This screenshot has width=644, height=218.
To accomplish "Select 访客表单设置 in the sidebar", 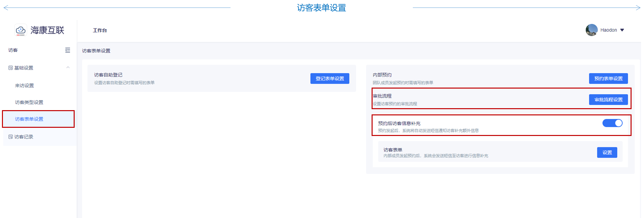I will pyautogui.click(x=29, y=119).
